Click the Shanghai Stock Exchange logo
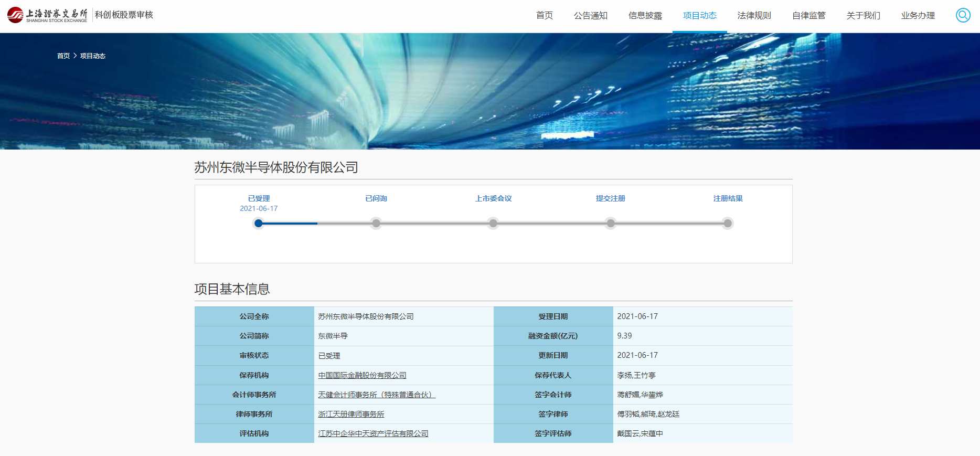The width and height of the screenshot is (980, 456). click(47, 15)
